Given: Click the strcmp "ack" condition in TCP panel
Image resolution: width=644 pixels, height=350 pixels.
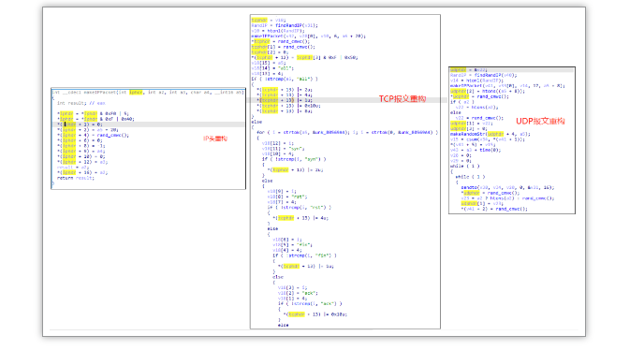Looking at the screenshot, I should pos(310,303).
